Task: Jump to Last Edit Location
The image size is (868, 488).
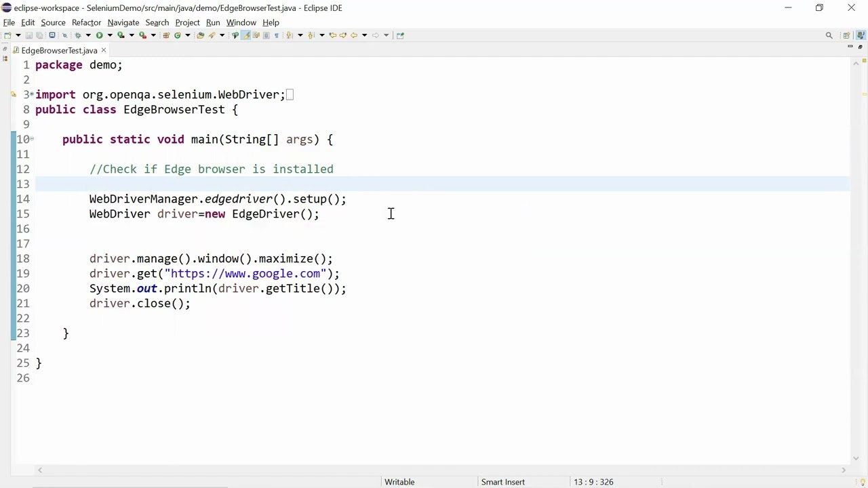Action: pos(332,35)
